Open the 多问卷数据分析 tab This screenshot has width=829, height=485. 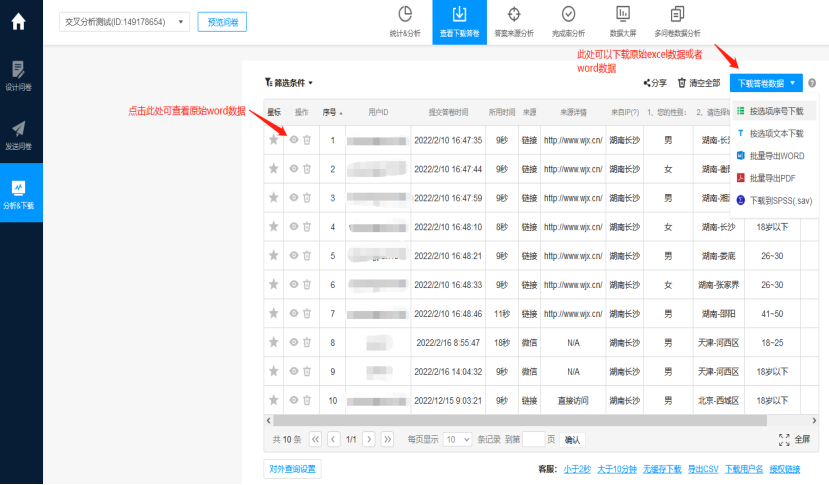click(677, 22)
